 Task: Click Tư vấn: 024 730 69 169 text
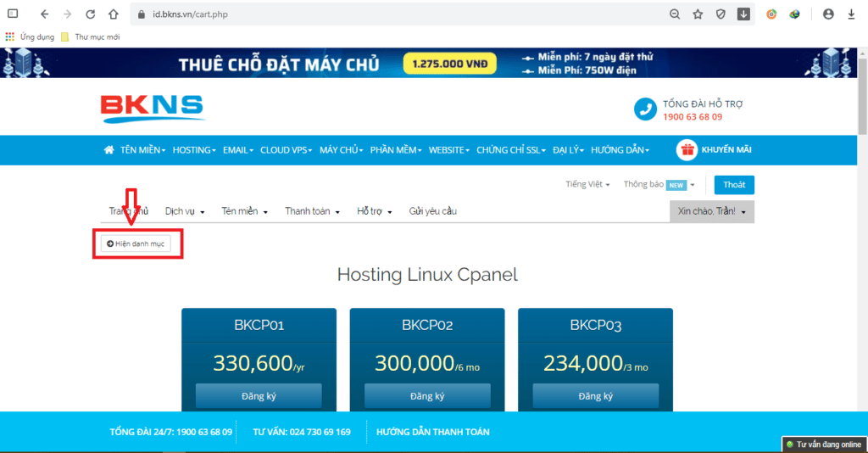pyautogui.click(x=302, y=432)
